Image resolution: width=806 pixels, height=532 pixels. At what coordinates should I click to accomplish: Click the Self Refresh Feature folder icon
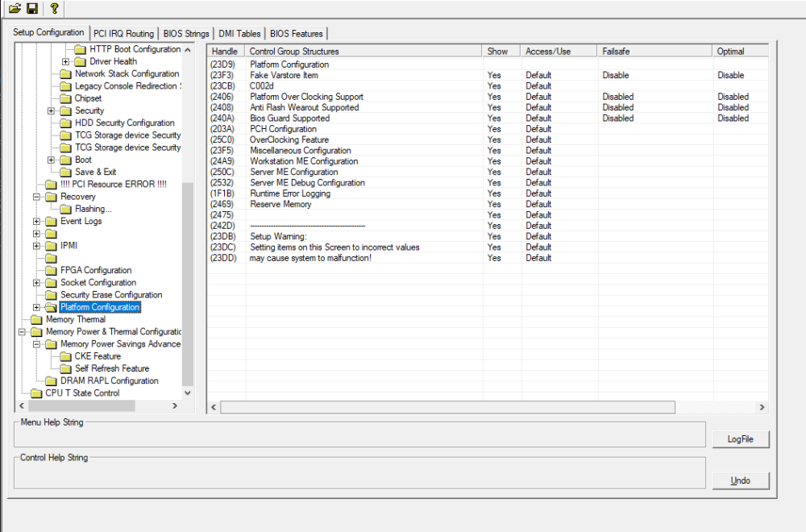(66, 368)
